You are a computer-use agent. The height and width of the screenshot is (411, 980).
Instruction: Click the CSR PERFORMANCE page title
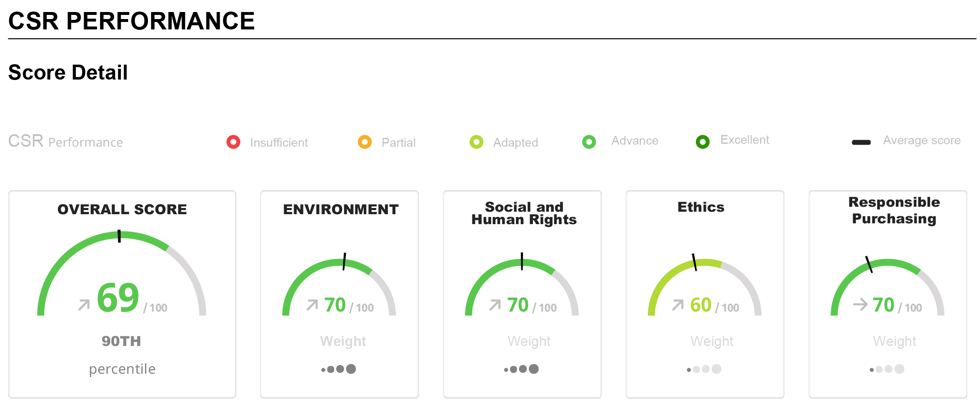(x=131, y=21)
